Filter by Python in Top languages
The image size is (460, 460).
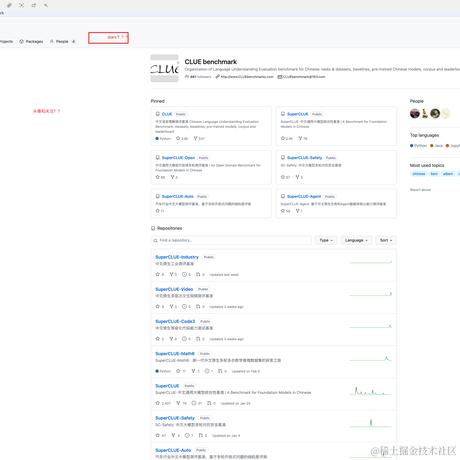click(x=418, y=146)
